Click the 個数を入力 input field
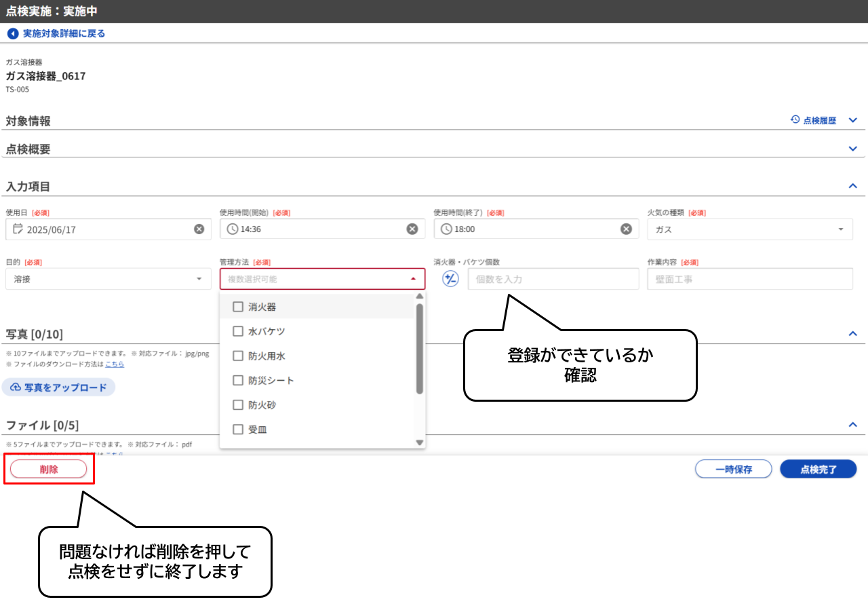Screen dimensions: 868x608 [553, 279]
